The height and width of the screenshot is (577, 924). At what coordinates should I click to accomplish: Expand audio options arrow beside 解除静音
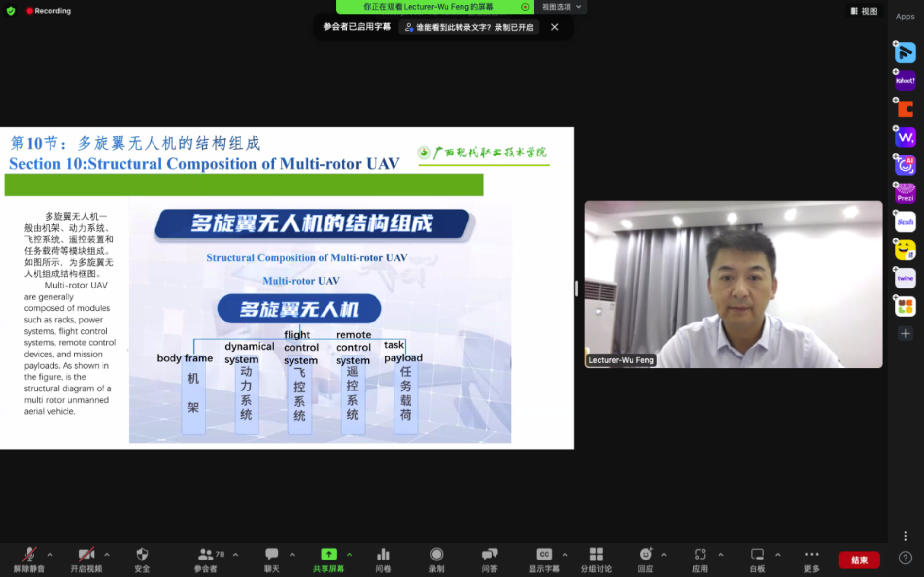[x=50, y=555]
